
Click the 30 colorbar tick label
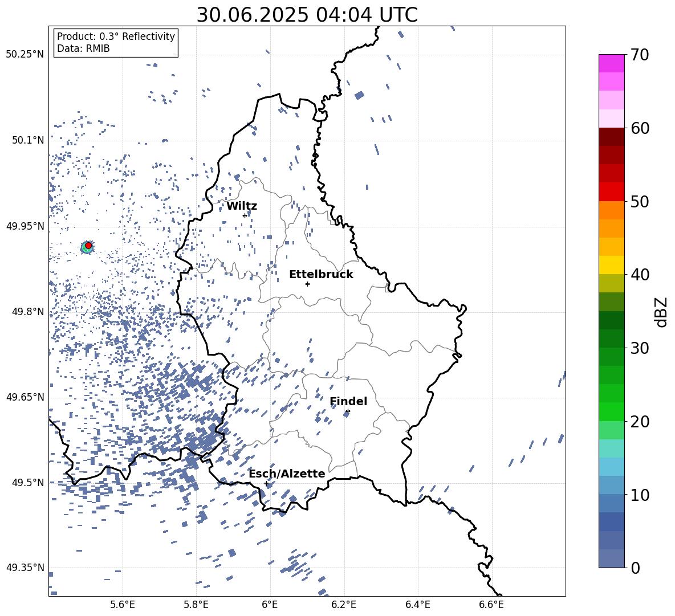640,348
